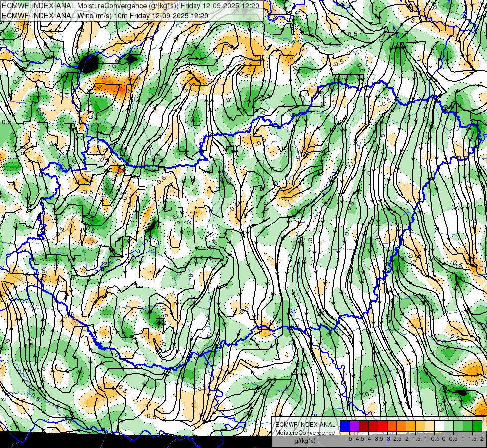Pick the darkest green swatch between 1.5 and 2
Screen dimensions: 487x448
pos(477,426)
